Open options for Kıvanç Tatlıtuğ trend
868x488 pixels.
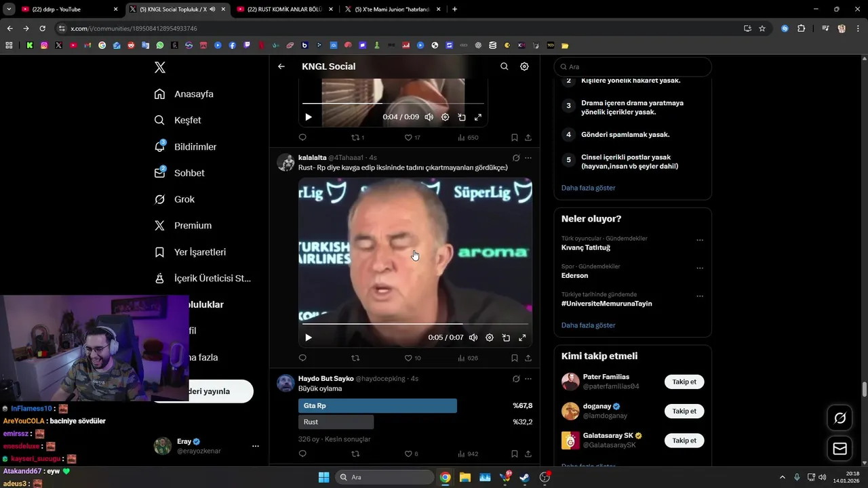[x=700, y=240]
